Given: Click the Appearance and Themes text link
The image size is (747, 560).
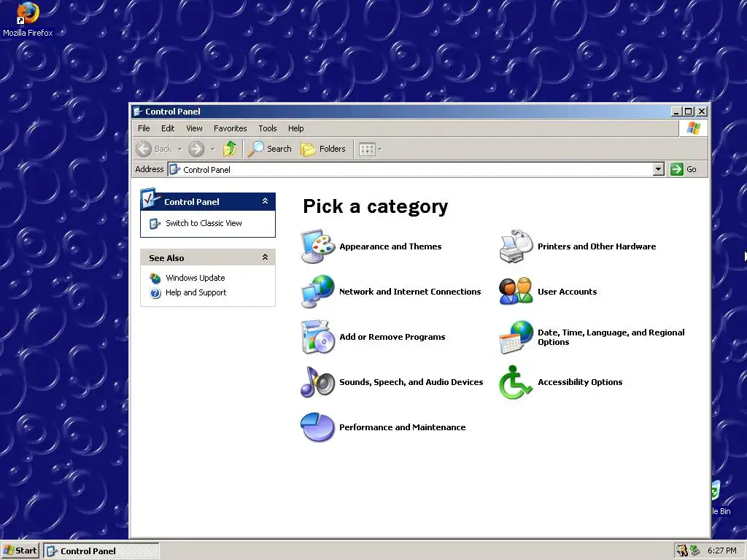Looking at the screenshot, I should (x=390, y=246).
